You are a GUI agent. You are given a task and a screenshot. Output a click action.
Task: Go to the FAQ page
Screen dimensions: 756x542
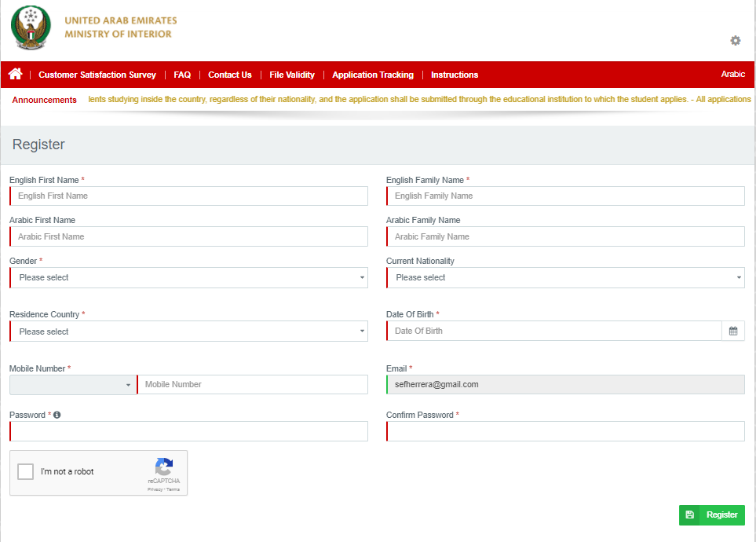tap(182, 75)
